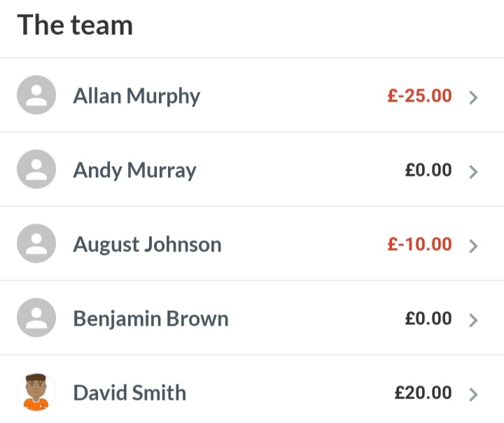The width and height of the screenshot is (504, 423).
Task: Select the David Smith name
Action: [x=129, y=393]
